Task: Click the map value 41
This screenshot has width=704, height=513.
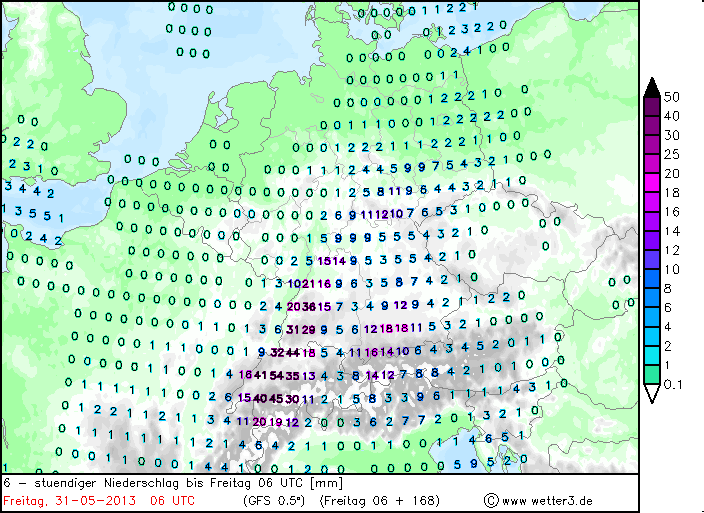Action: (x=260, y=375)
